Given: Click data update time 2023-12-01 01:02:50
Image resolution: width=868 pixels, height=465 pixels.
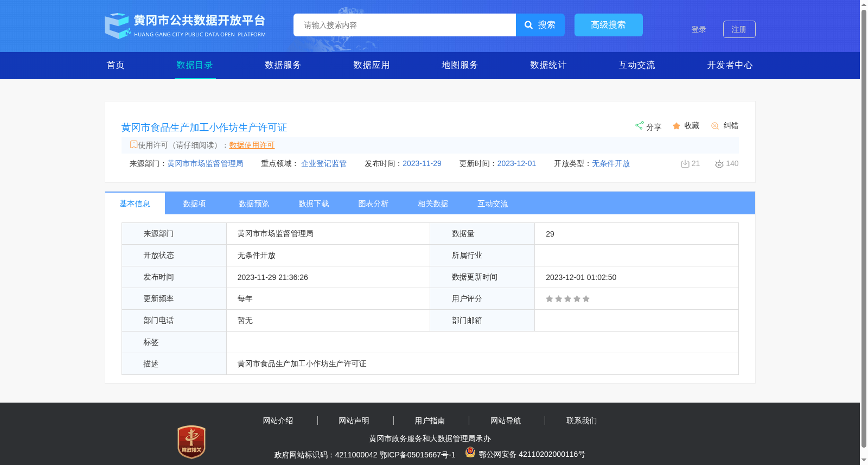Looking at the screenshot, I should (581, 277).
